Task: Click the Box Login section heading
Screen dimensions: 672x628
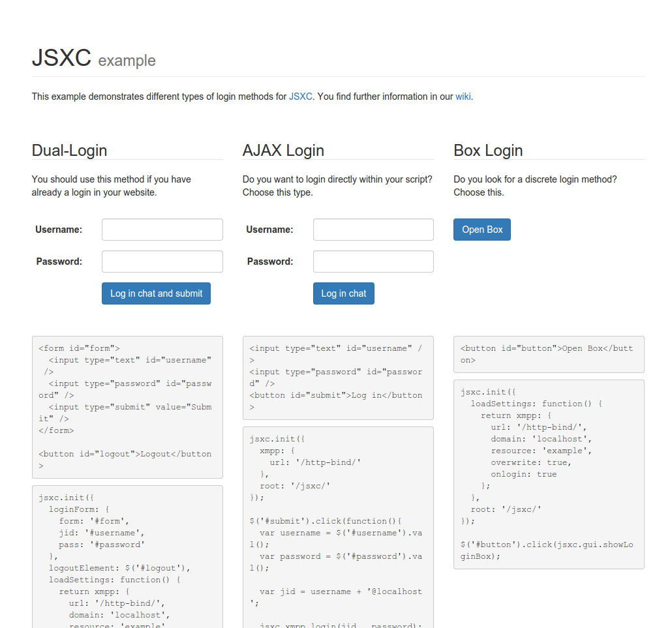Action: coord(488,151)
